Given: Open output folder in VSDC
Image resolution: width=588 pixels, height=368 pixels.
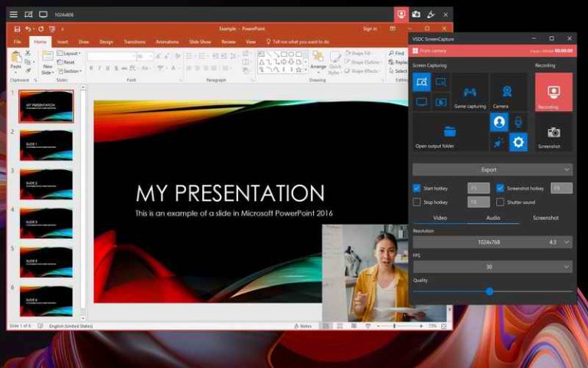Looking at the screenshot, I should coord(449,133).
